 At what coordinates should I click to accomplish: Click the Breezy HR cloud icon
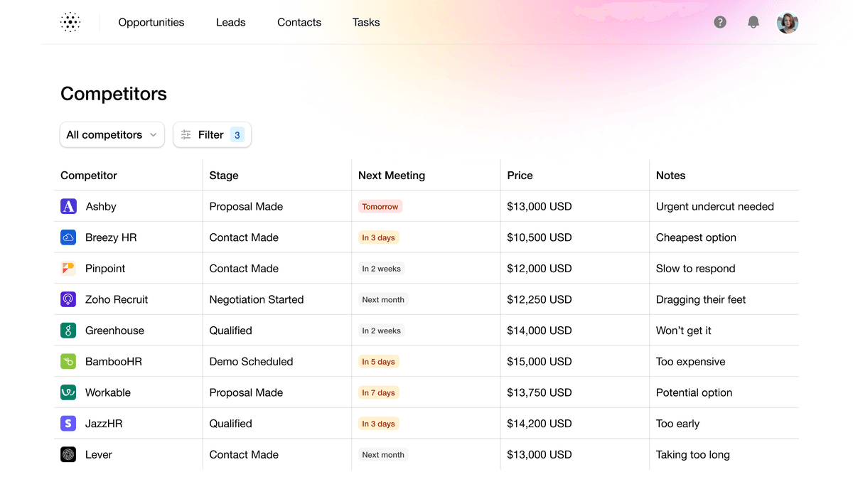(x=68, y=237)
